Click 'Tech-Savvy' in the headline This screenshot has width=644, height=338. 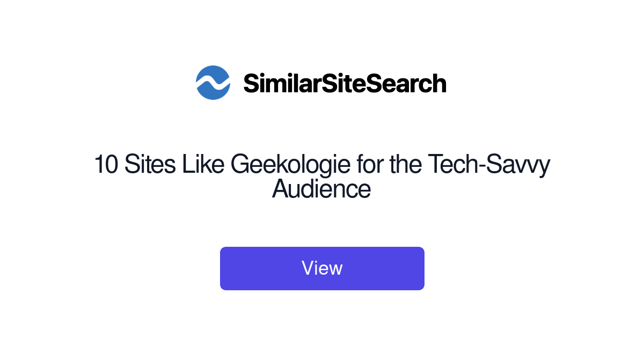(489, 165)
